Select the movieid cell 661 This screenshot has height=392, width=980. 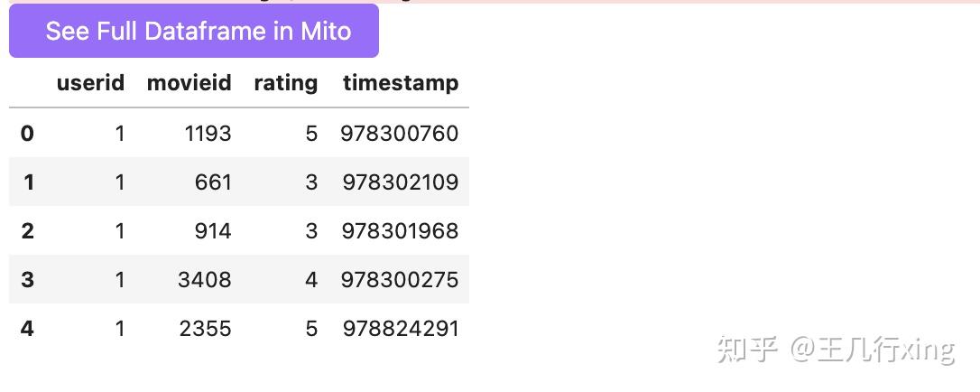click(x=213, y=182)
